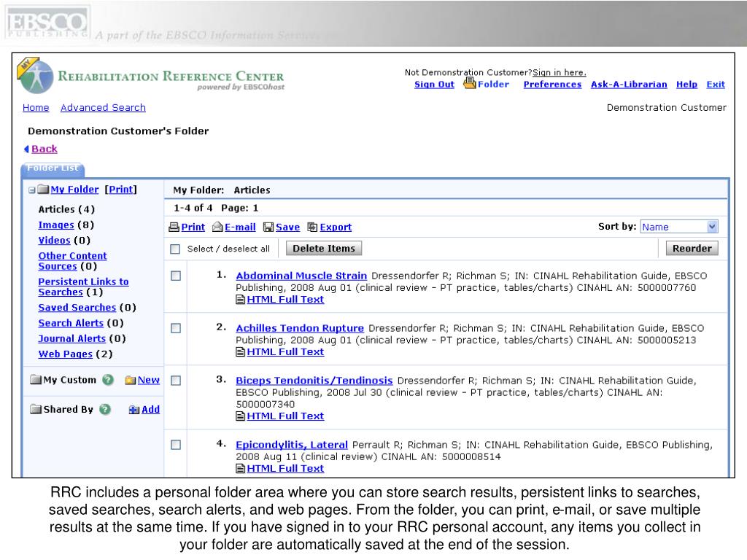
Task: Open the Sort by Name dropdown
Action: 679,227
